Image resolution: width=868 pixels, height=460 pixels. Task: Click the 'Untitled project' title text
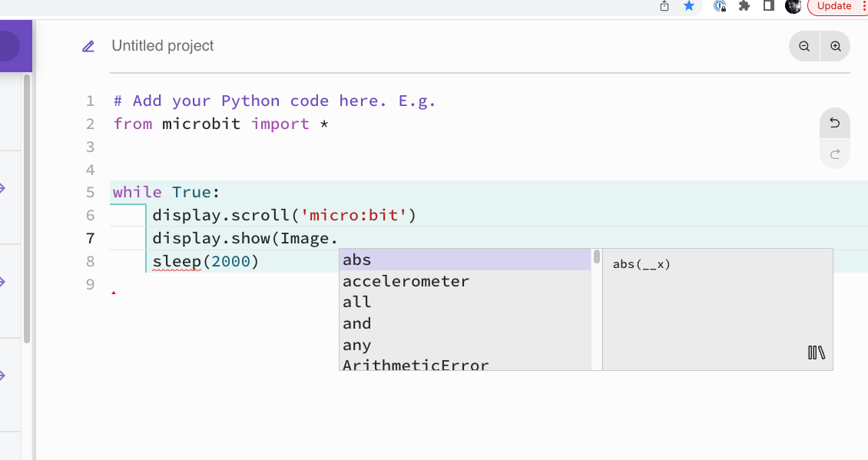(x=162, y=46)
